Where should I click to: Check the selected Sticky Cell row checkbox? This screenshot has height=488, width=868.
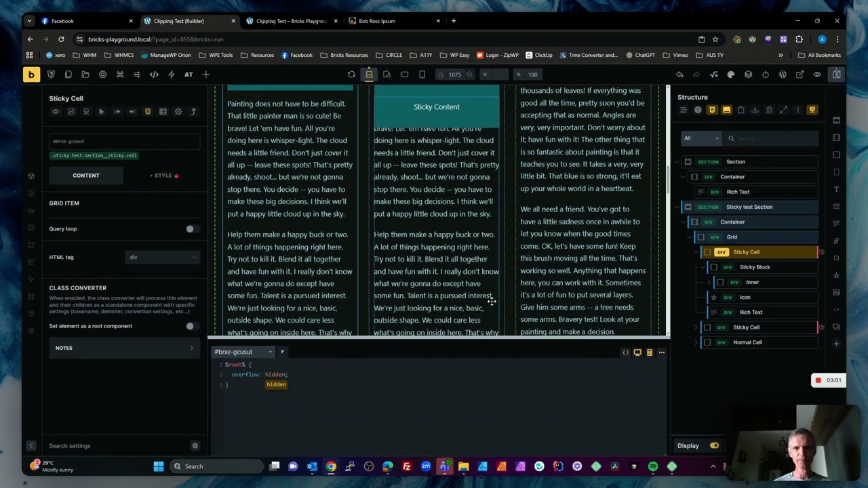point(707,252)
